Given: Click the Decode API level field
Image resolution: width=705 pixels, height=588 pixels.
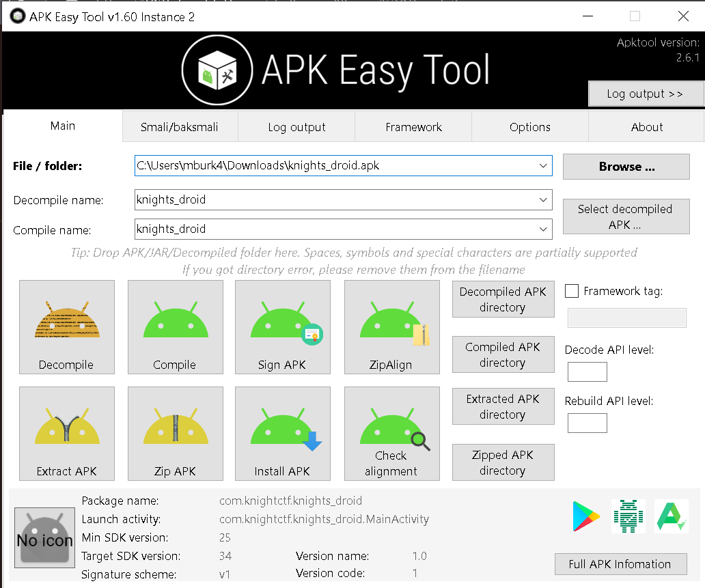Looking at the screenshot, I should [587, 372].
